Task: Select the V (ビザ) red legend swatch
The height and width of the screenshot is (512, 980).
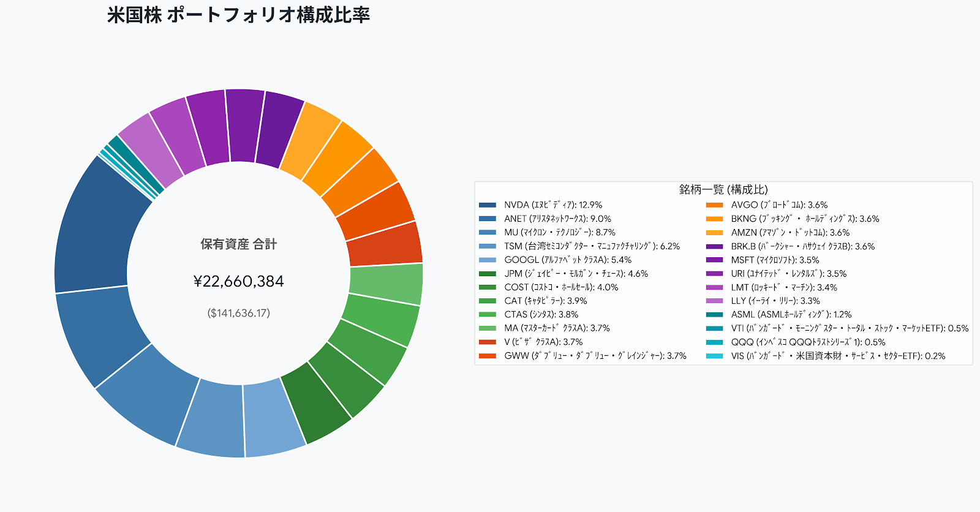Action: [x=488, y=342]
